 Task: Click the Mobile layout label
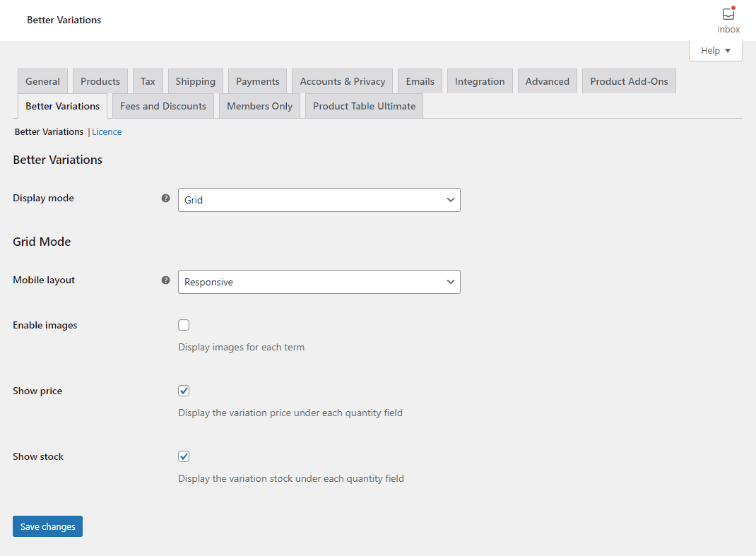44,280
